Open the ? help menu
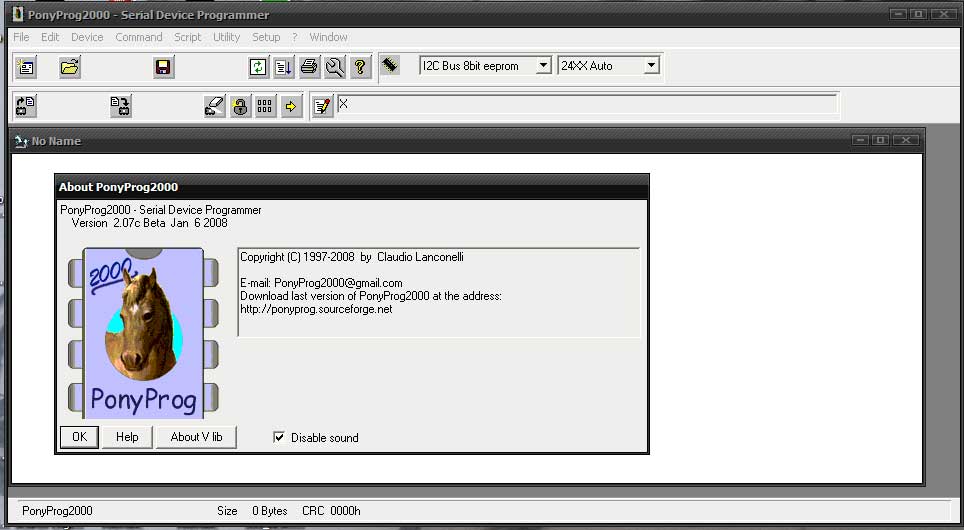The image size is (964, 530). coord(294,37)
